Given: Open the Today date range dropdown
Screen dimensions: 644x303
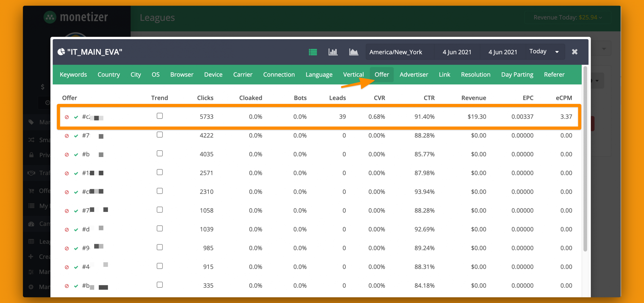Looking at the screenshot, I should (544, 52).
